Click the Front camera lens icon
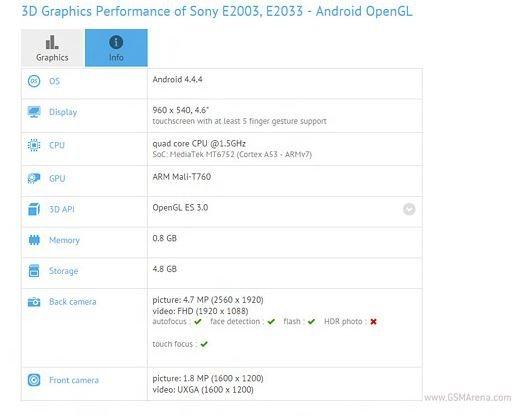523x416 pixels. tap(34, 380)
